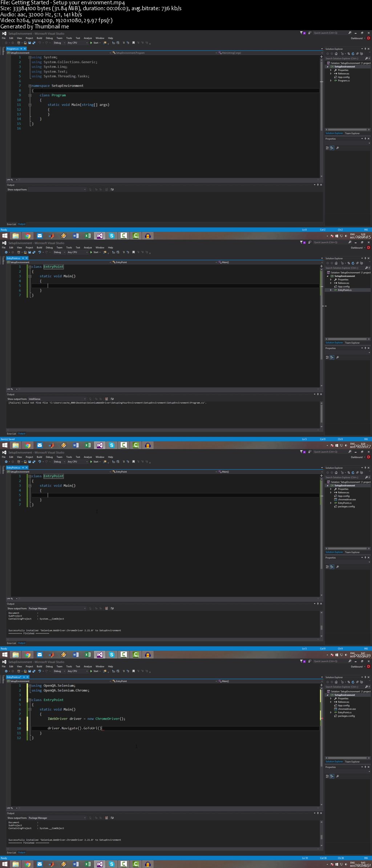Click Categorized icon in 00:01:15 Properties panel
This screenshot has height=868, width=372.
pyautogui.click(x=327, y=148)
